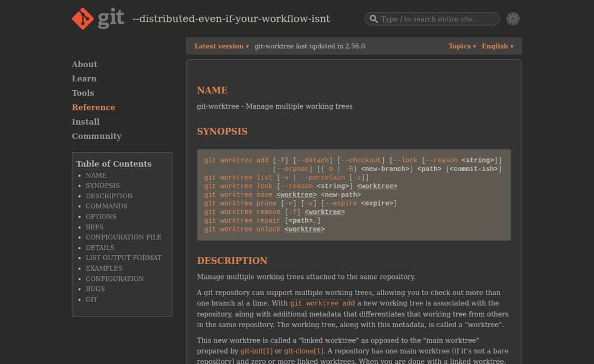This screenshot has width=594, height=364.
Task: Open About in the sidebar
Action: click(84, 64)
